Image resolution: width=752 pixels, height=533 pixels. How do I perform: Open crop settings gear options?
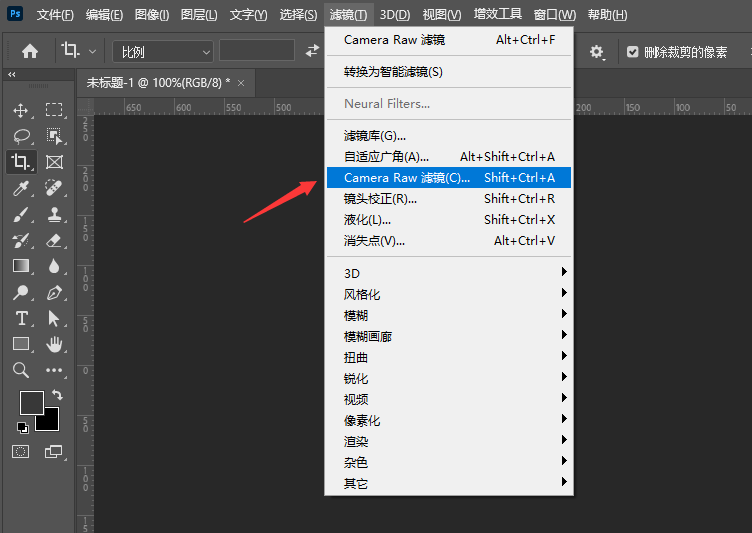coord(597,51)
